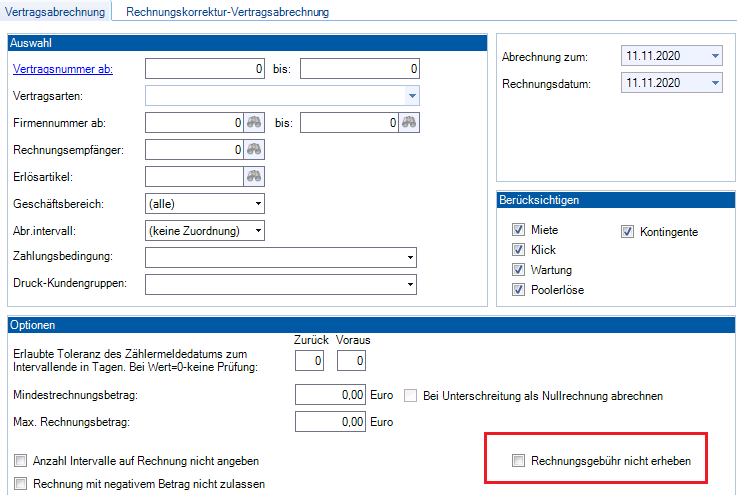Uncheck the Miete checkbox
The height and width of the screenshot is (495, 737).
click(518, 230)
